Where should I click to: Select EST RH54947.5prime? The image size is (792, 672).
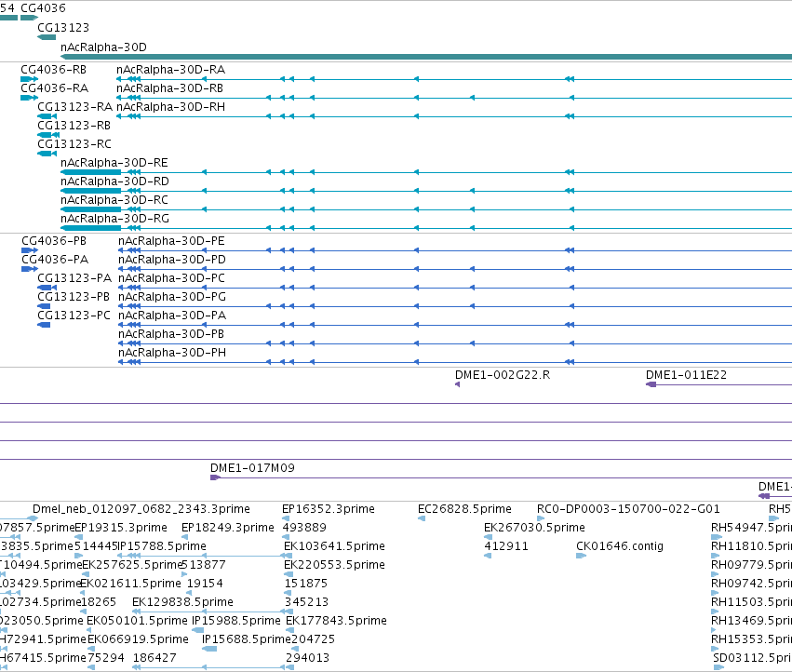point(752,528)
